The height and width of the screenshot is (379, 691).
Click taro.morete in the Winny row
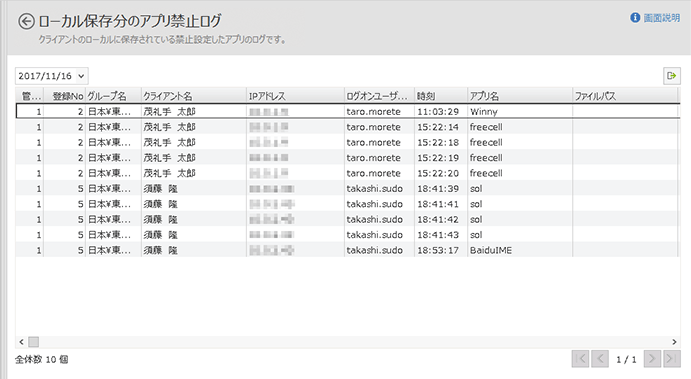(373, 111)
